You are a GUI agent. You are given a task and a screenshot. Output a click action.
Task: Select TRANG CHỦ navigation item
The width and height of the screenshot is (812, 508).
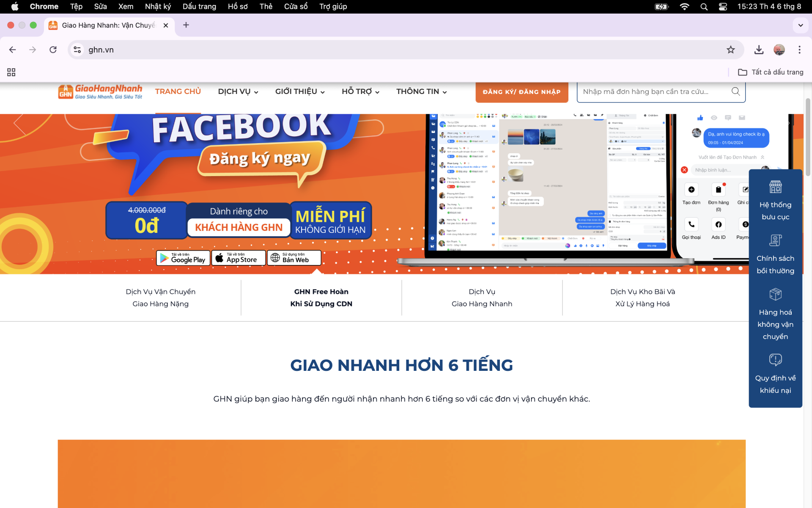[x=178, y=91]
